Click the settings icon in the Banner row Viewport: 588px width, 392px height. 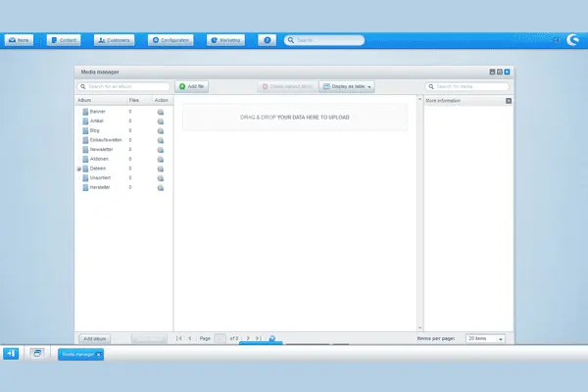pyautogui.click(x=161, y=113)
